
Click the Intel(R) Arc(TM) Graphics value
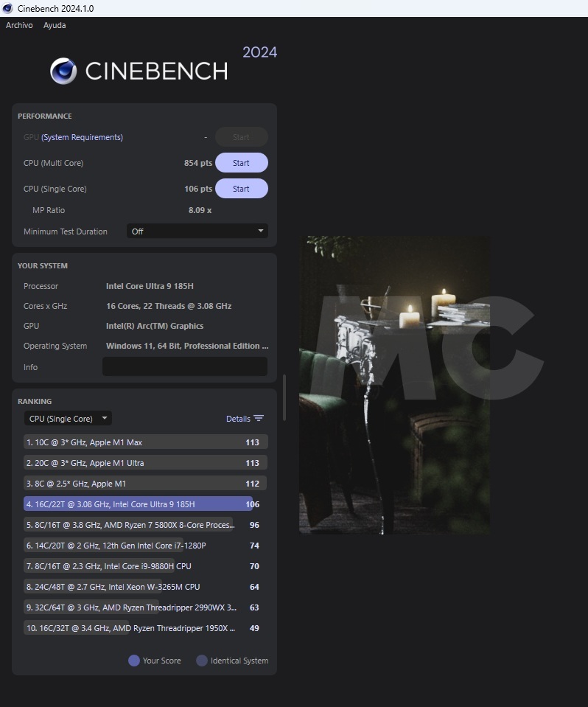tap(155, 326)
